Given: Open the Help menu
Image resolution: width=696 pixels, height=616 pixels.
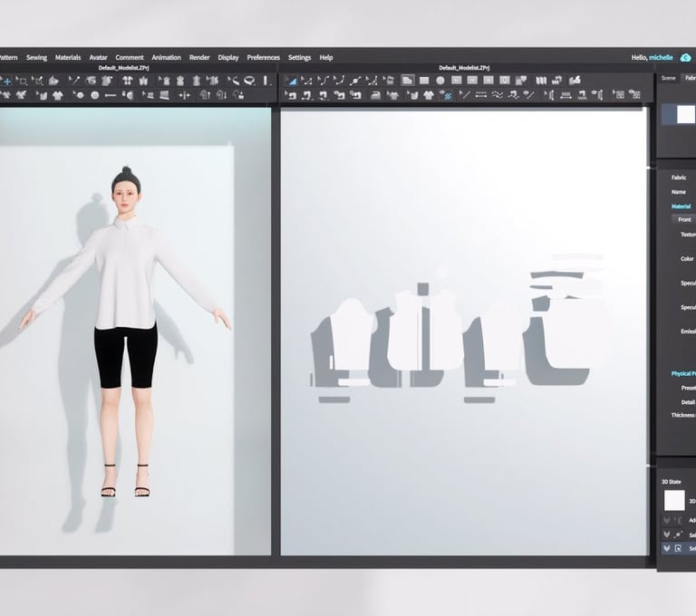Looking at the screenshot, I should (326, 58).
